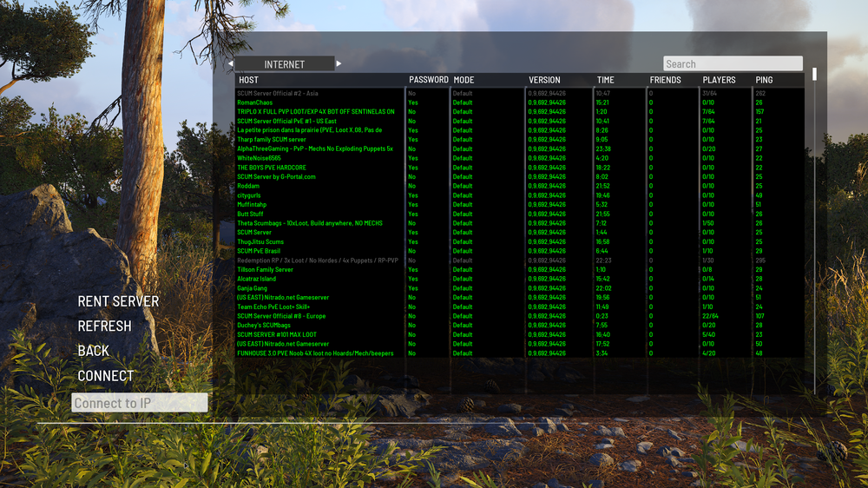This screenshot has height=488, width=868.
Task: Select SCUM Server Official #8 - Europe
Action: [x=519, y=316]
